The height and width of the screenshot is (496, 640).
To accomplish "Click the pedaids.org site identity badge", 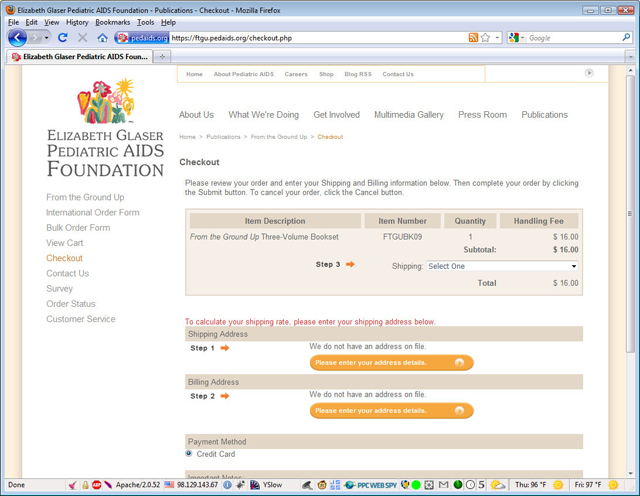I will pyautogui.click(x=142, y=38).
